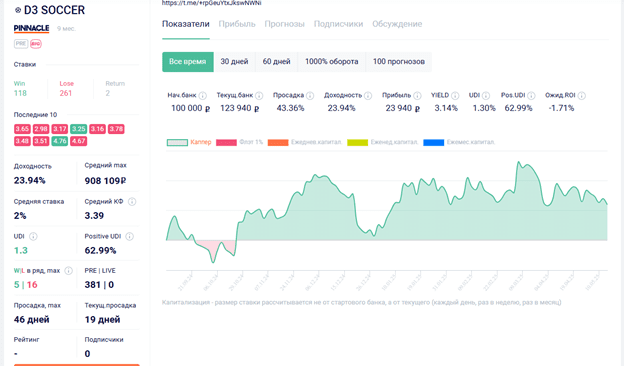Open info icon beside UDI in metrics row
This screenshot has height=366, width=624.
click(486, 95)
